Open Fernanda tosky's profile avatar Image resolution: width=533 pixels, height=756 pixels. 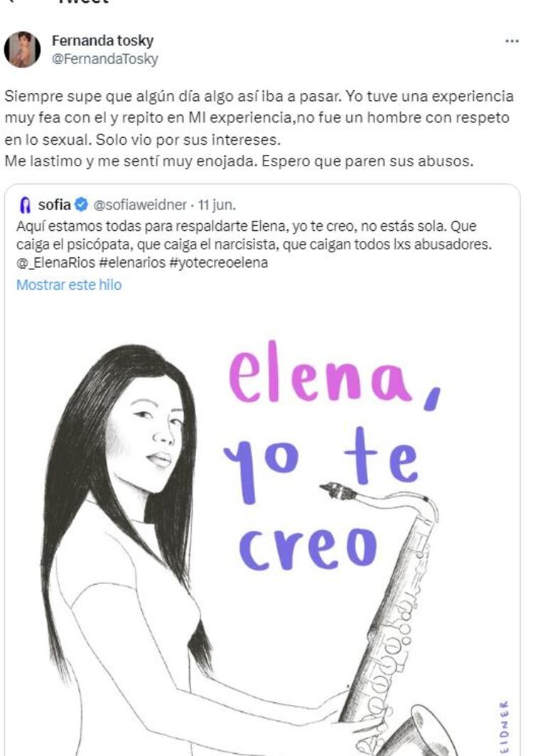[x=22, y=49]
